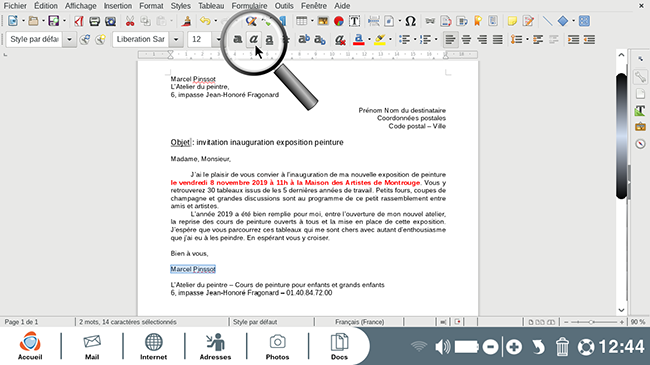Open the Print Preview
The image size is (650, 365).
[x=110, y=21]
